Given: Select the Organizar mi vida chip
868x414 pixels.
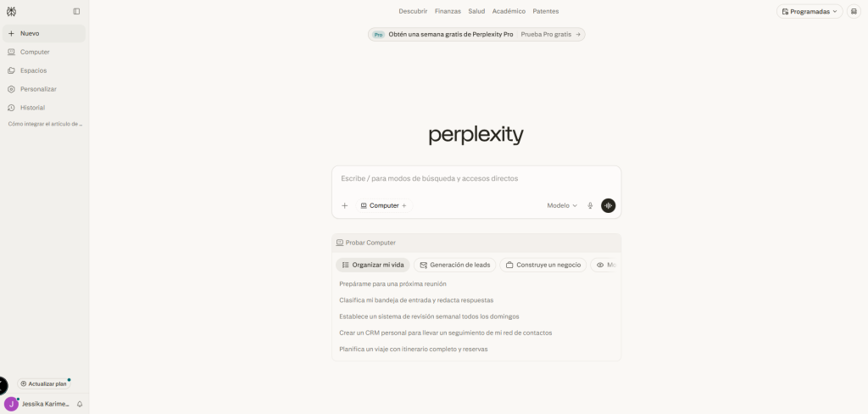Looking at the screenshot, I should point(373,265).
